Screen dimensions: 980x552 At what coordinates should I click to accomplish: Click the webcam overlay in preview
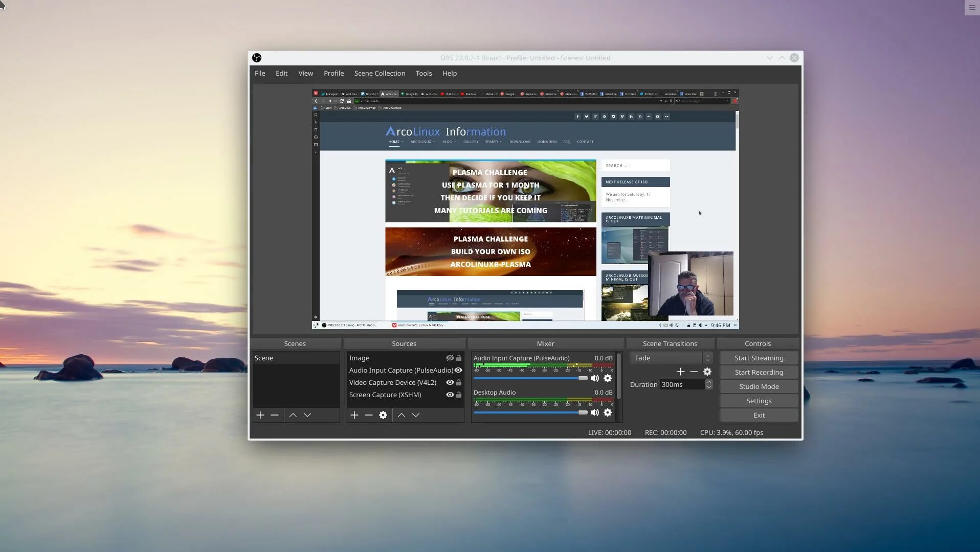pos(691,284)
